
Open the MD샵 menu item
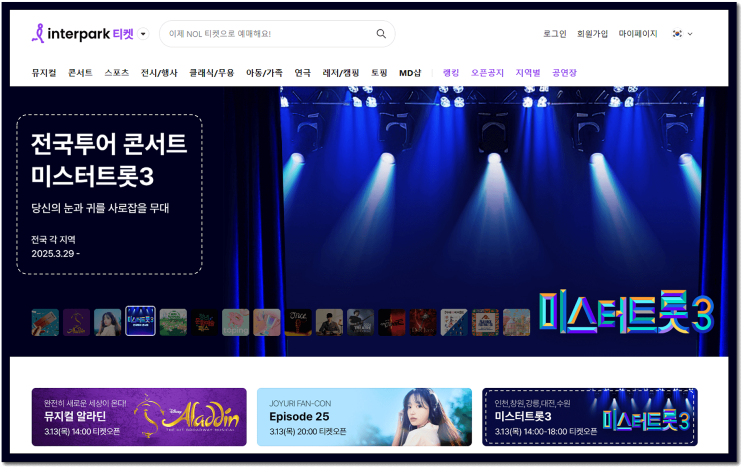click(x=410, y=72)
